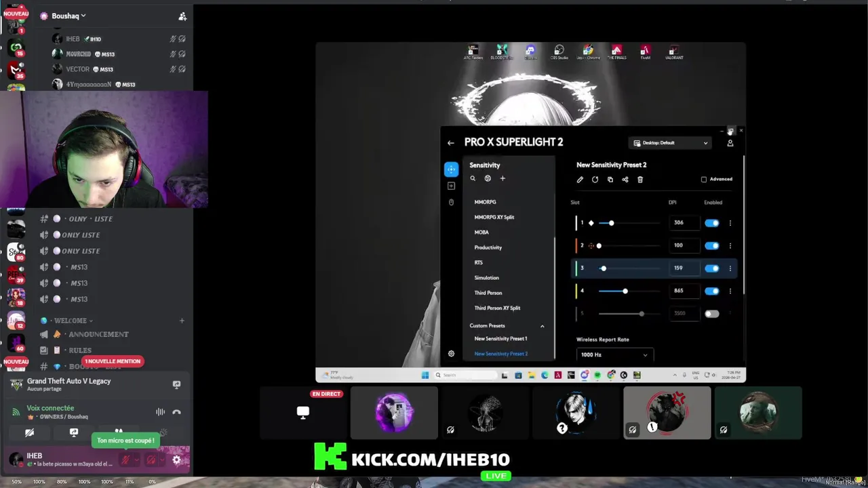Select the RTS sensitivity preset

[x=479, y=262]
